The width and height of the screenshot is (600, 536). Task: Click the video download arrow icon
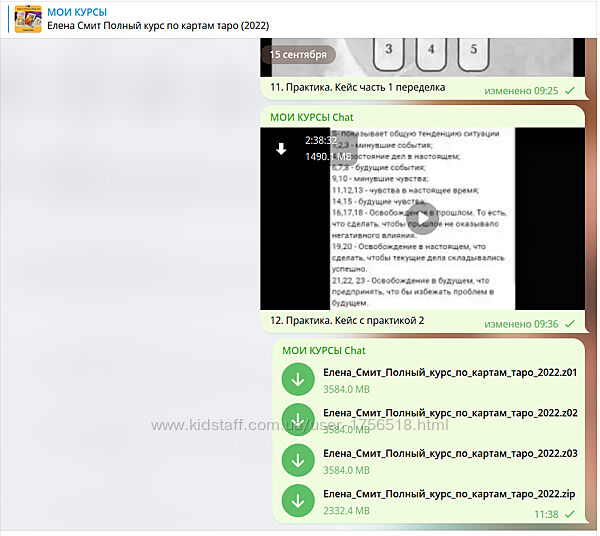[282, 149]
